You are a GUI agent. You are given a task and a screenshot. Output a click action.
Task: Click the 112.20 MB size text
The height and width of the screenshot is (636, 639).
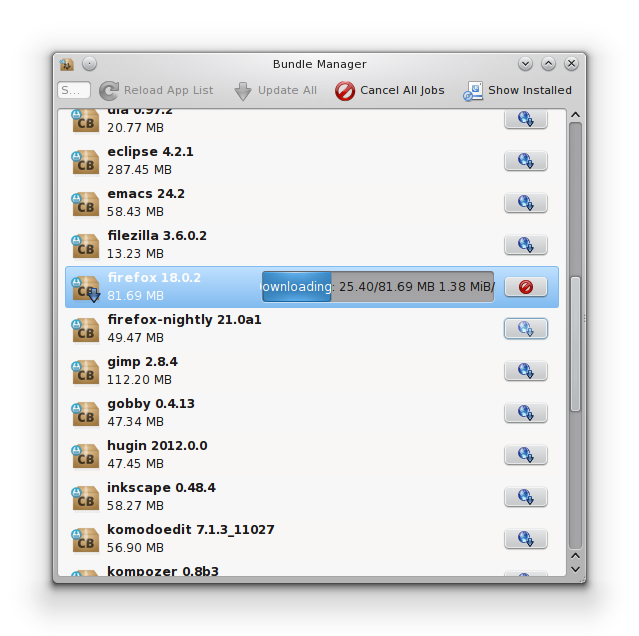coord(139,380)
